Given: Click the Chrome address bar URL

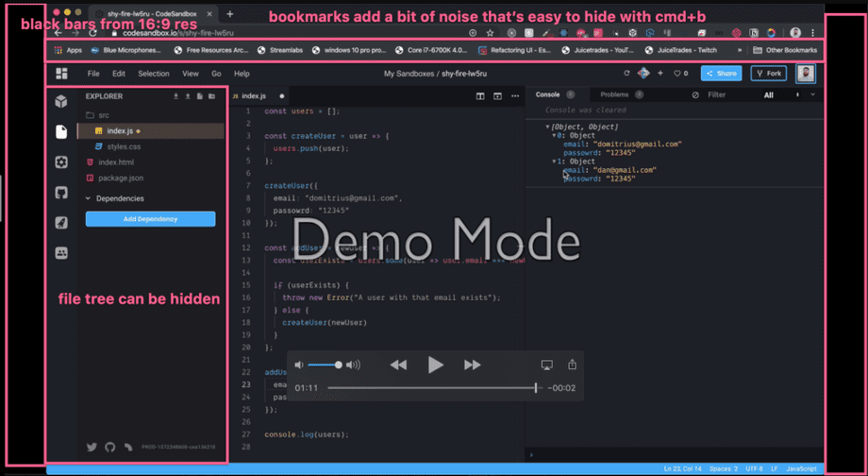Looking at the screenshot, I should (178, 33).
